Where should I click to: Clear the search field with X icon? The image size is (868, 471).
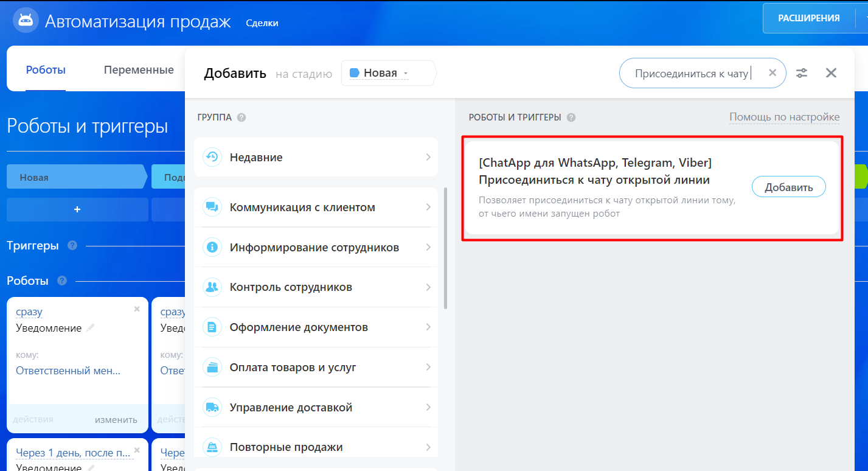coord(773,73)
